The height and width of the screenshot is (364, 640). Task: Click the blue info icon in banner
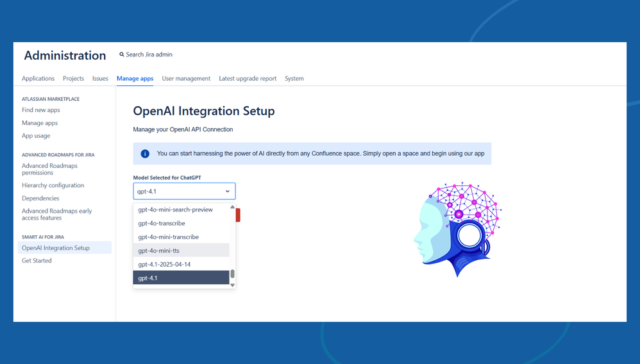pos(145,154)
